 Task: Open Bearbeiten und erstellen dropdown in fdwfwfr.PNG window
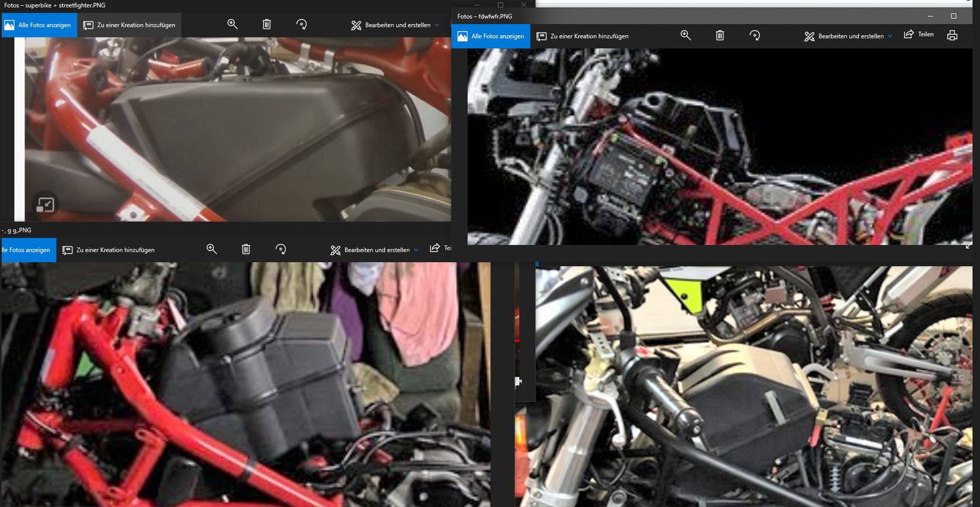click(x=848, y=36)
